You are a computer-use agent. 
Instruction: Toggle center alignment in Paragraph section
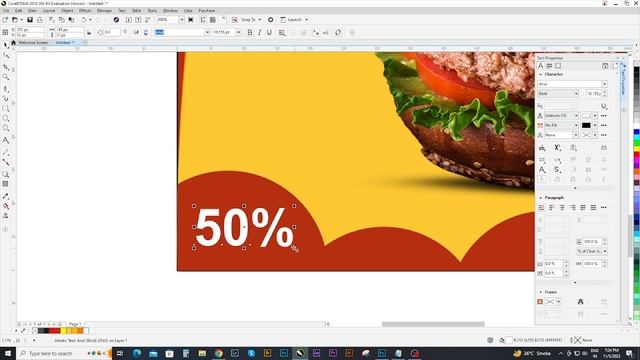pos(562,207)
